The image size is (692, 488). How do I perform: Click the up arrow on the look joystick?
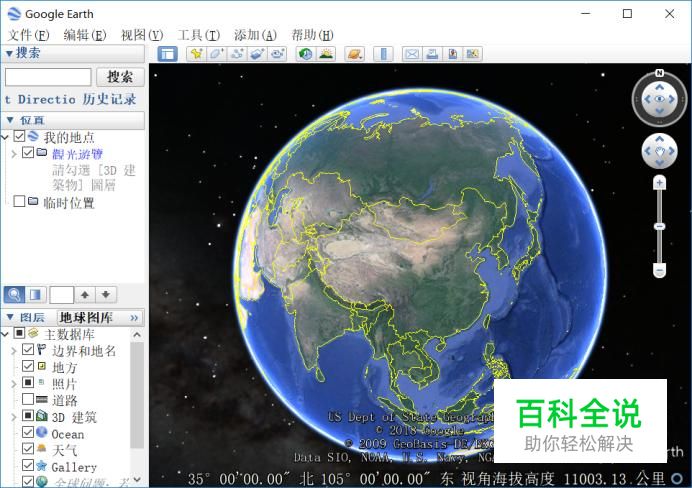[659, 87]
